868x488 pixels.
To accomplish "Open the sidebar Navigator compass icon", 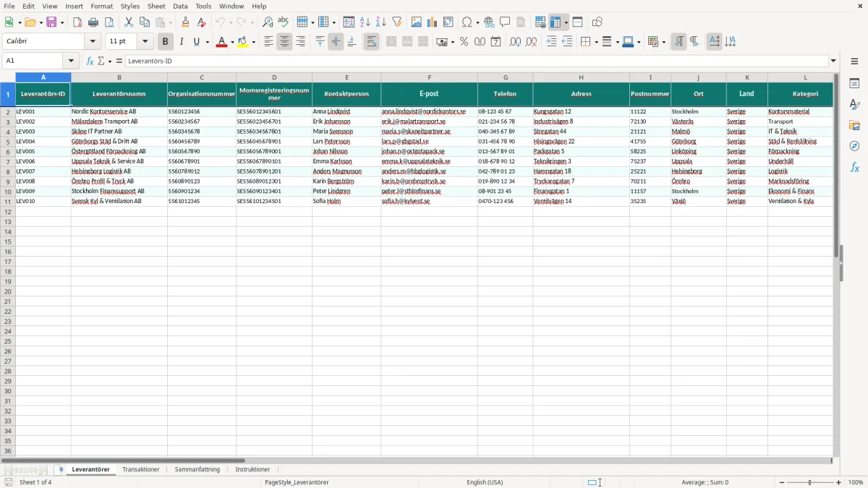I will (x=854, y=146).
